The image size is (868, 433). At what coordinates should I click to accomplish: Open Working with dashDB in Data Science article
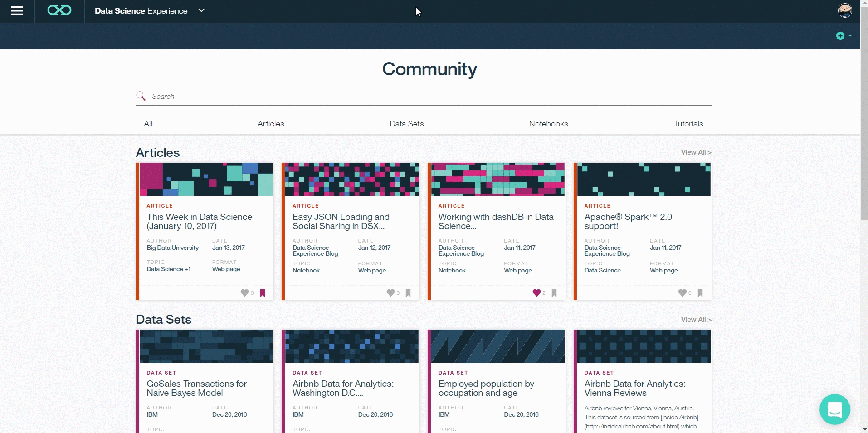[496, 221]
